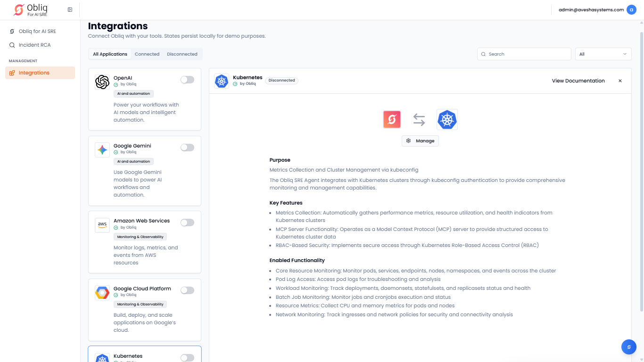
Task: Open View Documentation link
Action: tap(578, 81)
